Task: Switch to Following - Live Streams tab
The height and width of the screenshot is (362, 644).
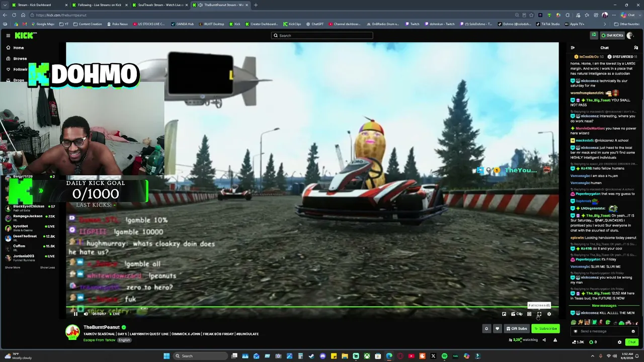Action: [99, 5]
